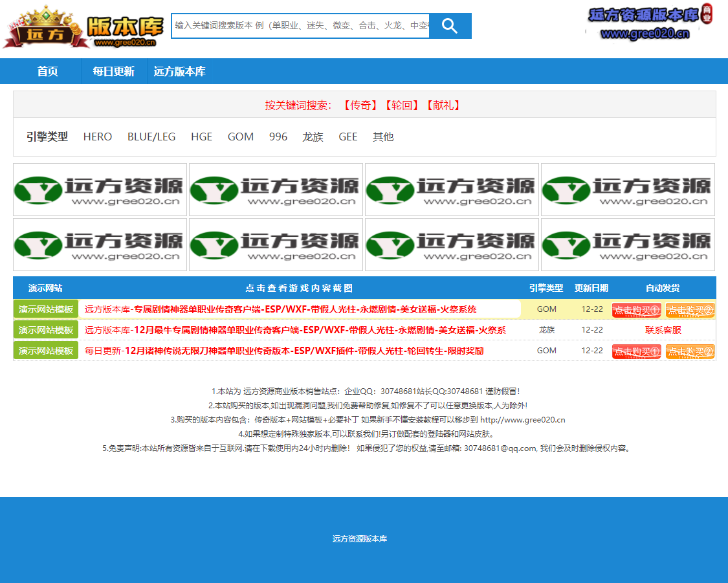This screenshot has width=728, height=583.
Task: Click the first 远方资源 ad banner in top row
Action: 100,190
